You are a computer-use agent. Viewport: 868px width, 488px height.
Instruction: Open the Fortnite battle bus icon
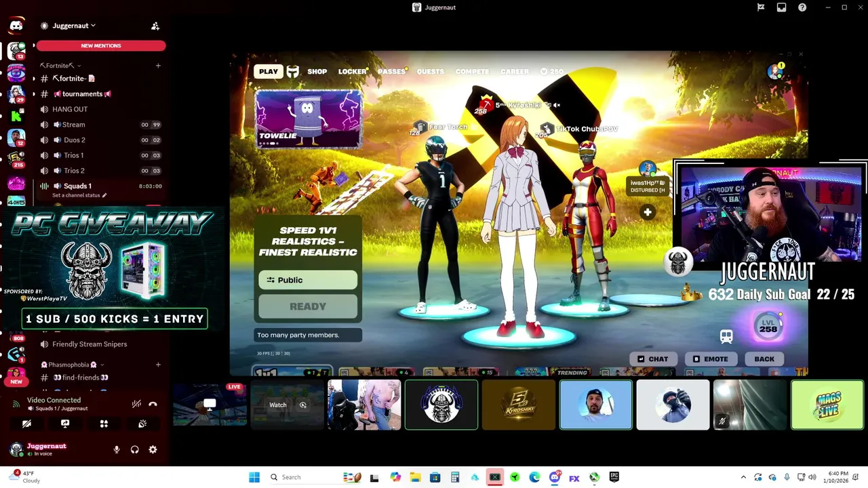point(726,336)
